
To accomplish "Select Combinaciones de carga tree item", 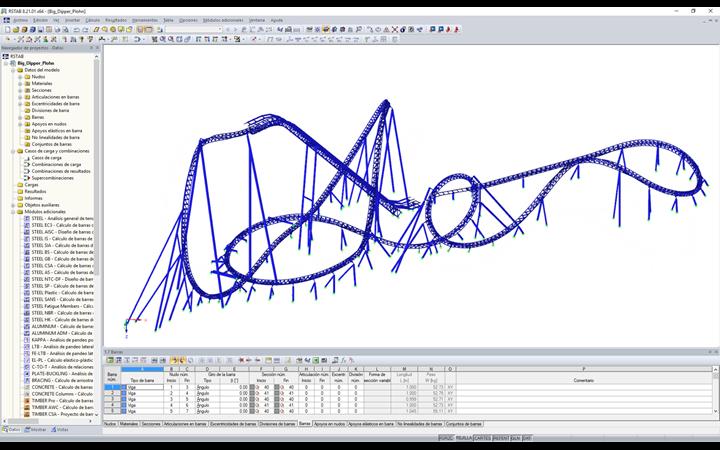I will (x=56, y=164).
